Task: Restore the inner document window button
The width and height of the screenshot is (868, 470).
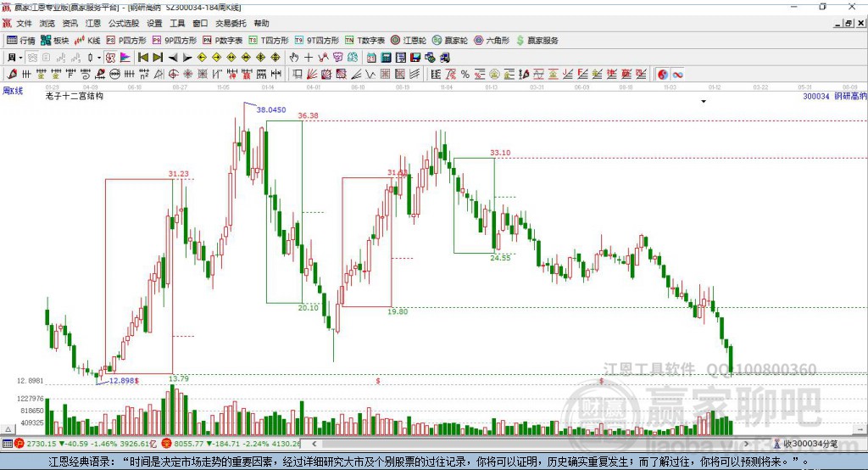Action: tap(849, 23)
